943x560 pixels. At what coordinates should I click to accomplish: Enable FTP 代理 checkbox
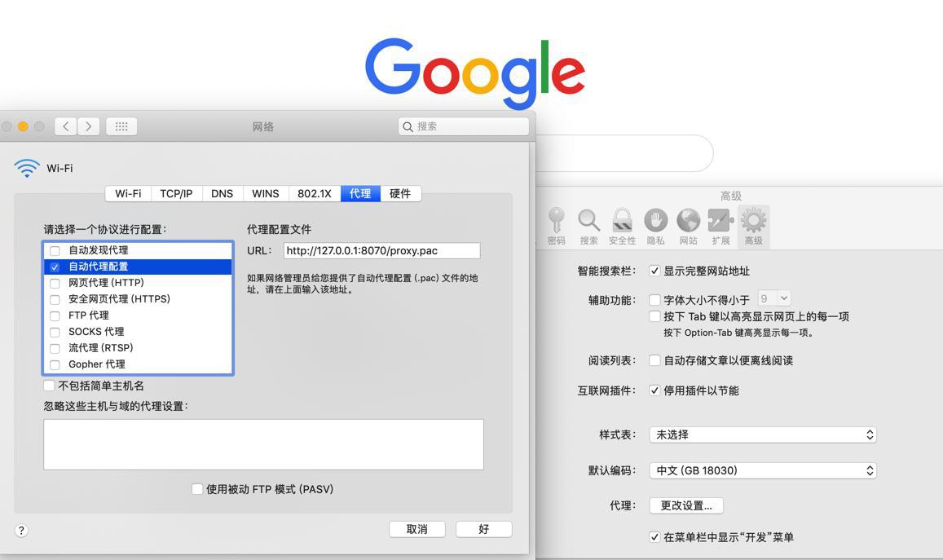click(55, 315)
